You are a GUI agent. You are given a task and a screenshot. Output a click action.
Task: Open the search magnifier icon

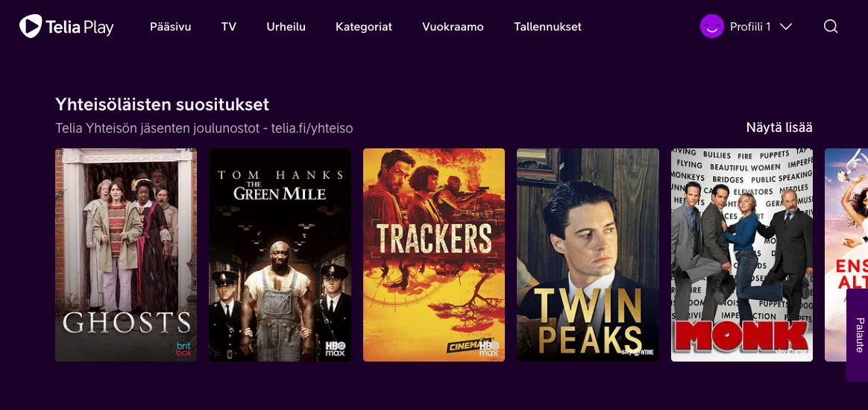pos(831,27)
